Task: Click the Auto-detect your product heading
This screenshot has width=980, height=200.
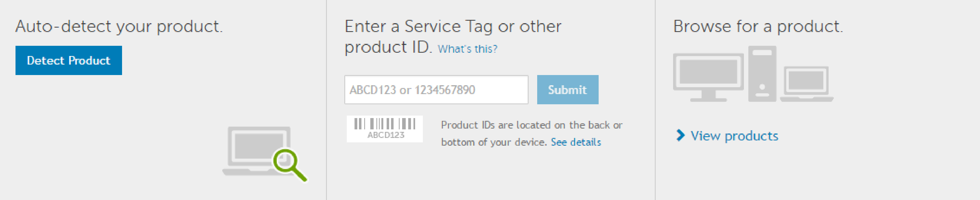Action: 119,26
